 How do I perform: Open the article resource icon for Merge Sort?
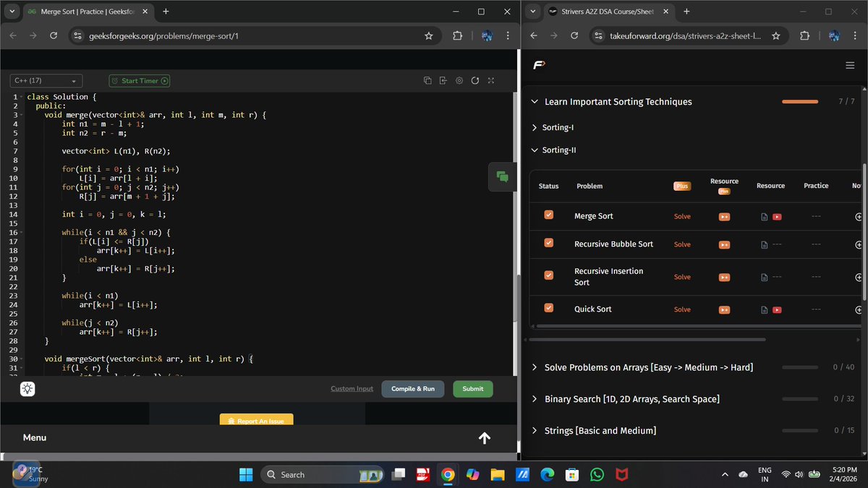pyautogui.click(x=765, y=216)
